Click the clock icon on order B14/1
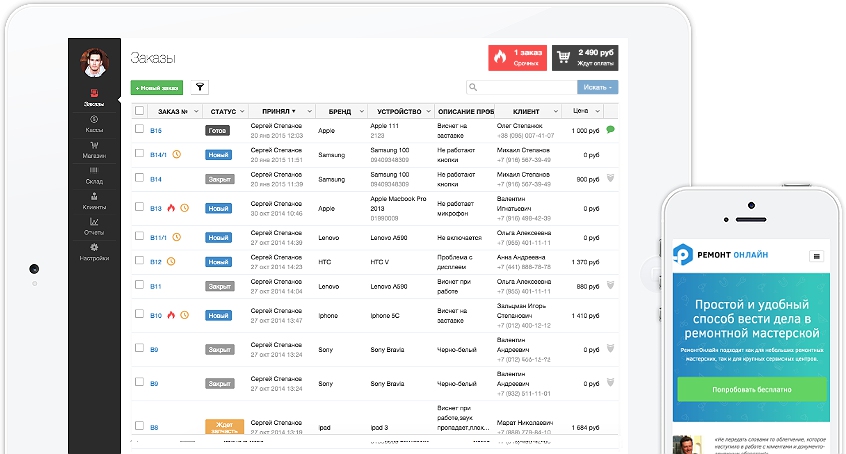846x454 pixels. pos(176,154)
